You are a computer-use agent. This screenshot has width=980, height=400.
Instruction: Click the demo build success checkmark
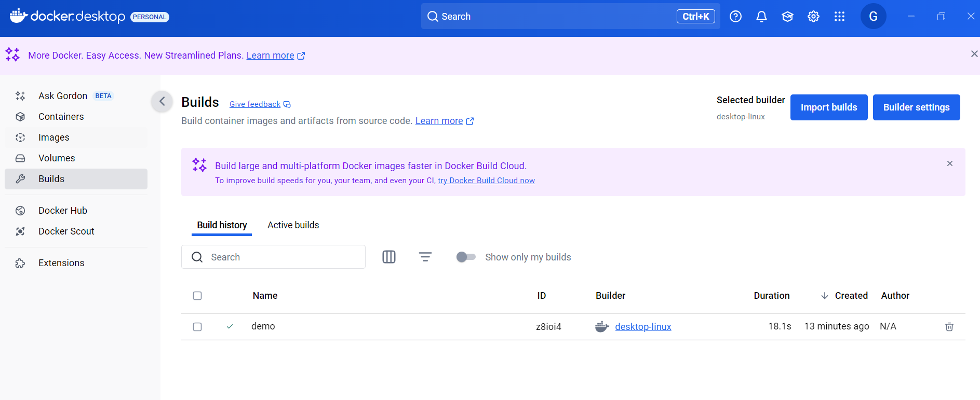coord(230,326)
